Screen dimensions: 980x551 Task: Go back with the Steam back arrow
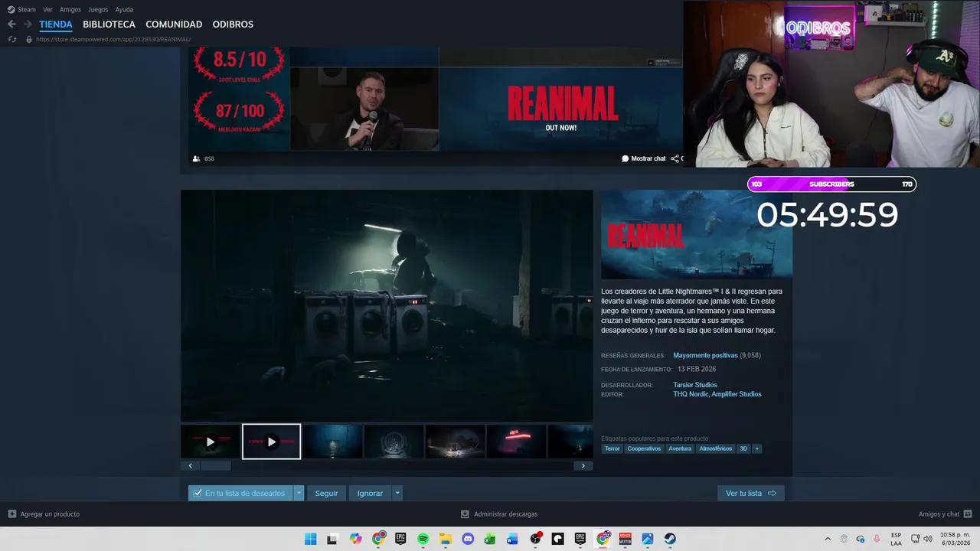11,24
